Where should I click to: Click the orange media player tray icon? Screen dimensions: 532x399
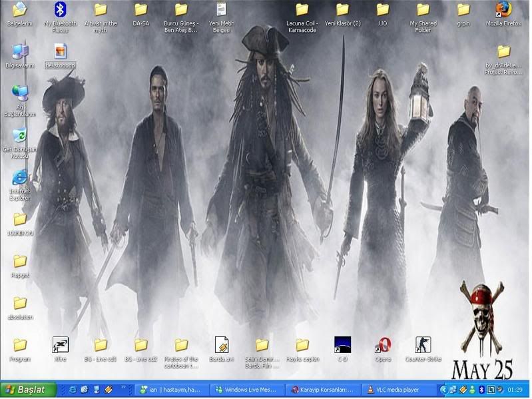click(463, 390)
